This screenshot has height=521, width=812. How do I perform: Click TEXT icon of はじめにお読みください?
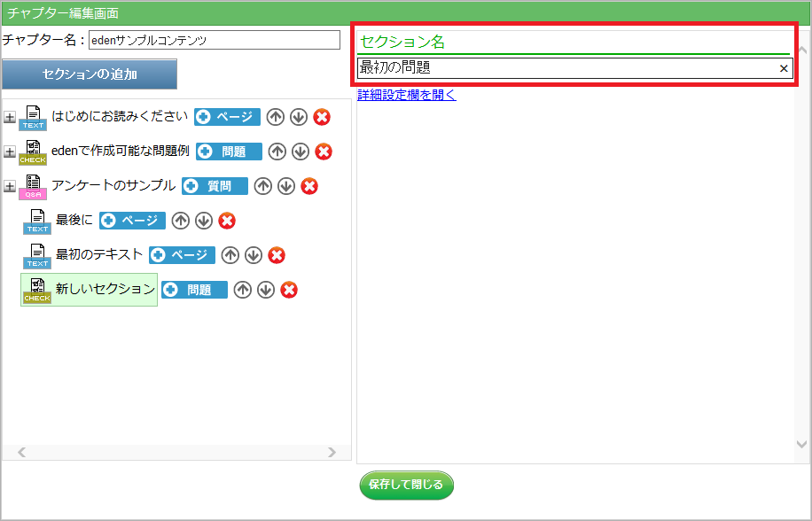(x=33, y=118)
